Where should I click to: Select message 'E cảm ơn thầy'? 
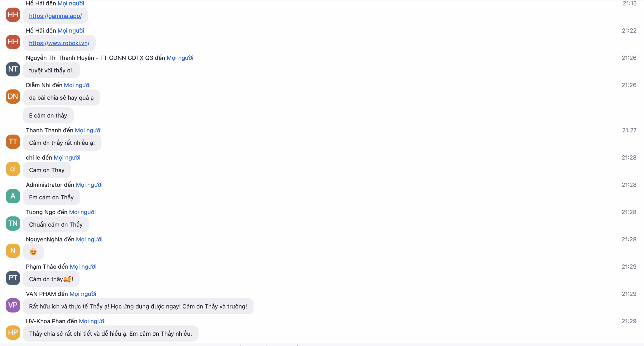[48, 115]
